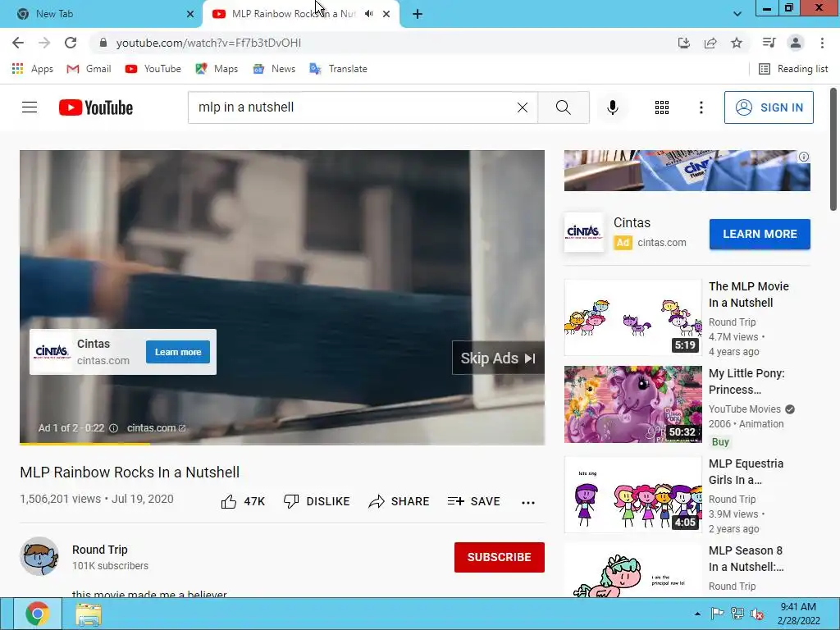Click the address bar URL

click(208, 43)
